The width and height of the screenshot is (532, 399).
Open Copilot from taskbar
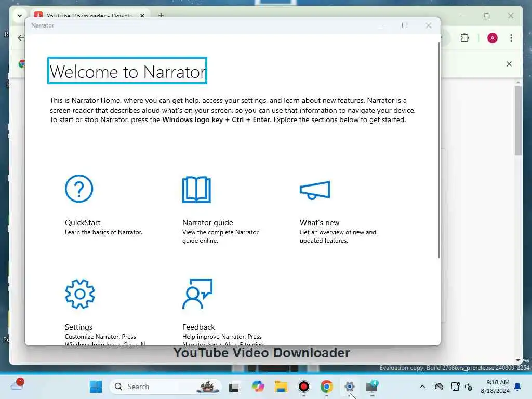(x=258, y=387)
